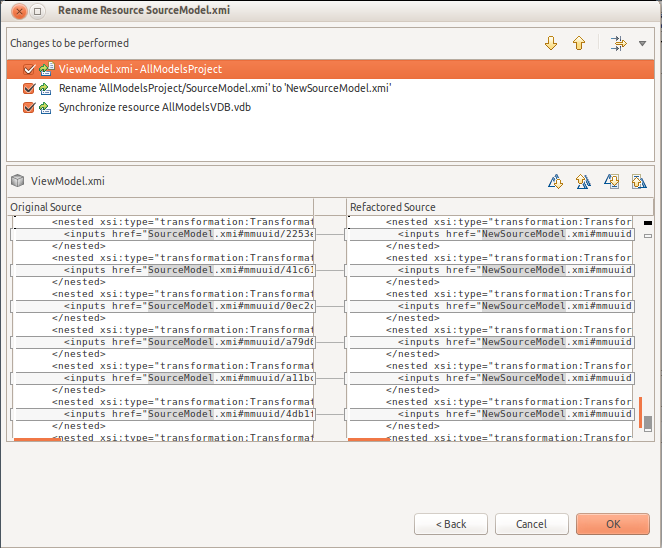The height and width of the screenshot is (548, 662).
Task: Click the ViewModel.xmi model cube icon
Action: pos(17,181)
